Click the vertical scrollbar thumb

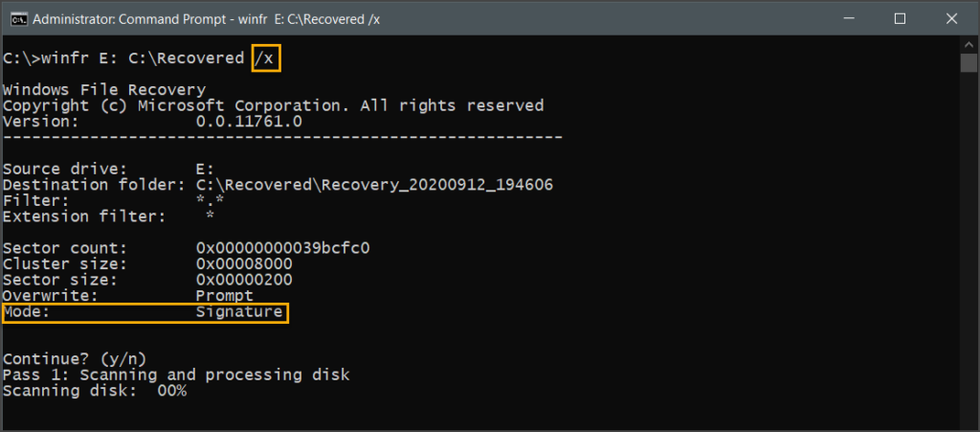969,63
